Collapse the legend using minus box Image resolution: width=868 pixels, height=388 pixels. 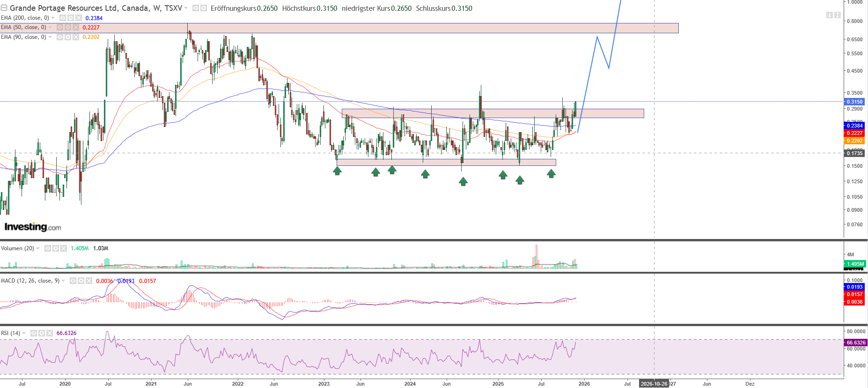4,8
